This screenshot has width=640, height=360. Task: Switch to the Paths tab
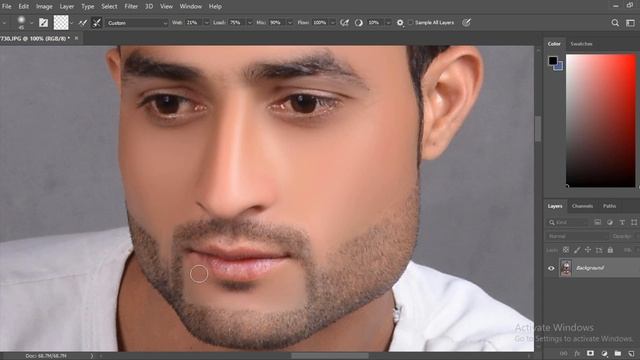tap(609, 206)
